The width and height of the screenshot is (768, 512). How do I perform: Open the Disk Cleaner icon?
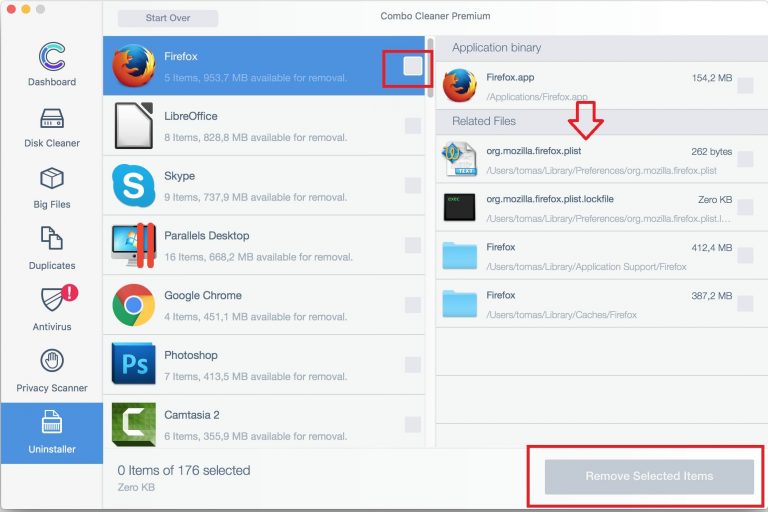pyautogui.click(x=52, y=118)
